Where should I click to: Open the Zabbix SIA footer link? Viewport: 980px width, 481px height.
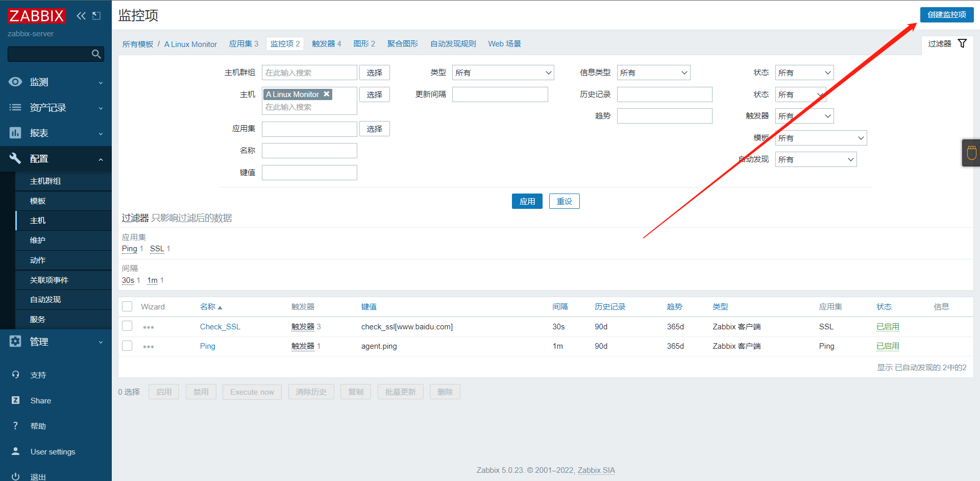click(x=596, y=470)
